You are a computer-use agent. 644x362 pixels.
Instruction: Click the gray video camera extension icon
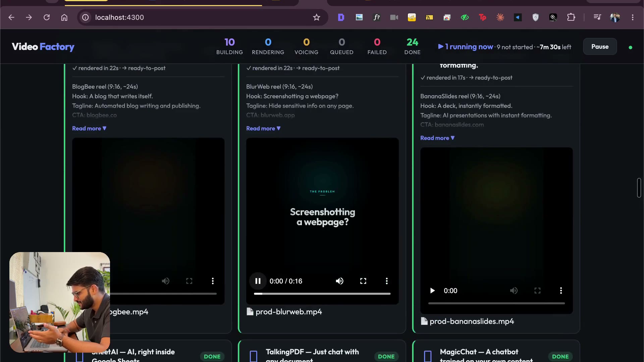pyautogui.click(x=394, y=17)
